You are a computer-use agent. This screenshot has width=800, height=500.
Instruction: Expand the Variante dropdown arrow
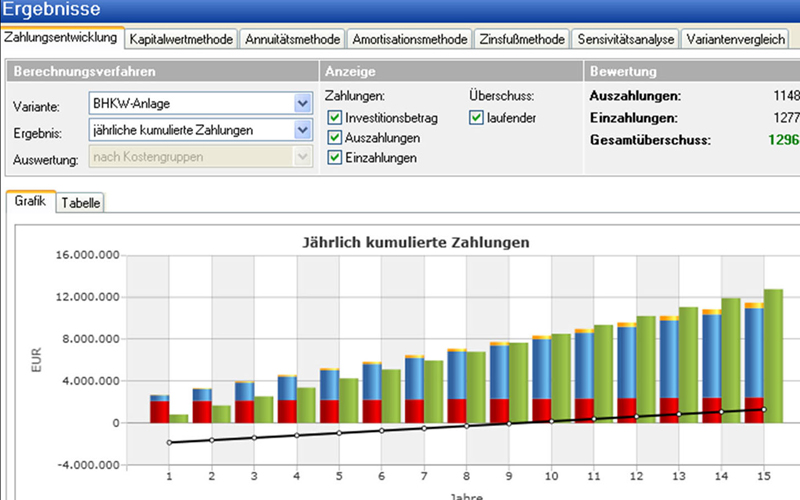(303, 104)
